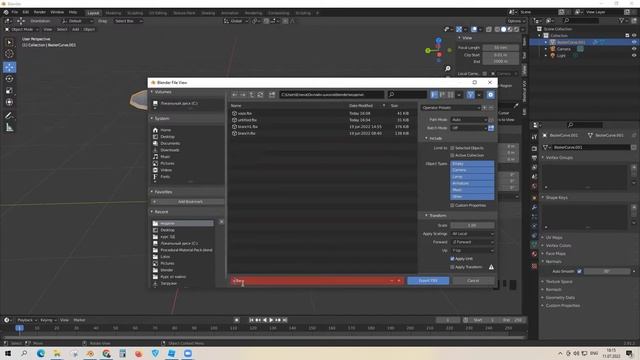Open the Window menu

point(57,12)
